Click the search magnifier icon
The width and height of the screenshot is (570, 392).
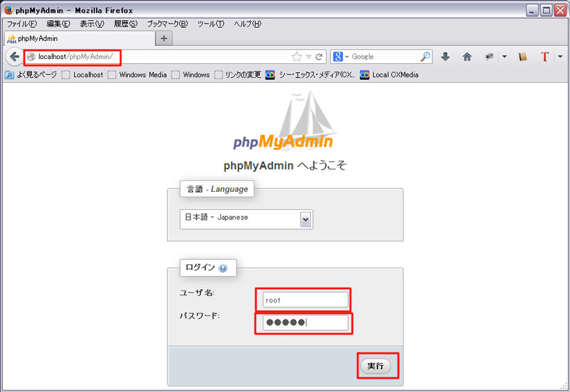pyautogui.click(x=425, y=56)
